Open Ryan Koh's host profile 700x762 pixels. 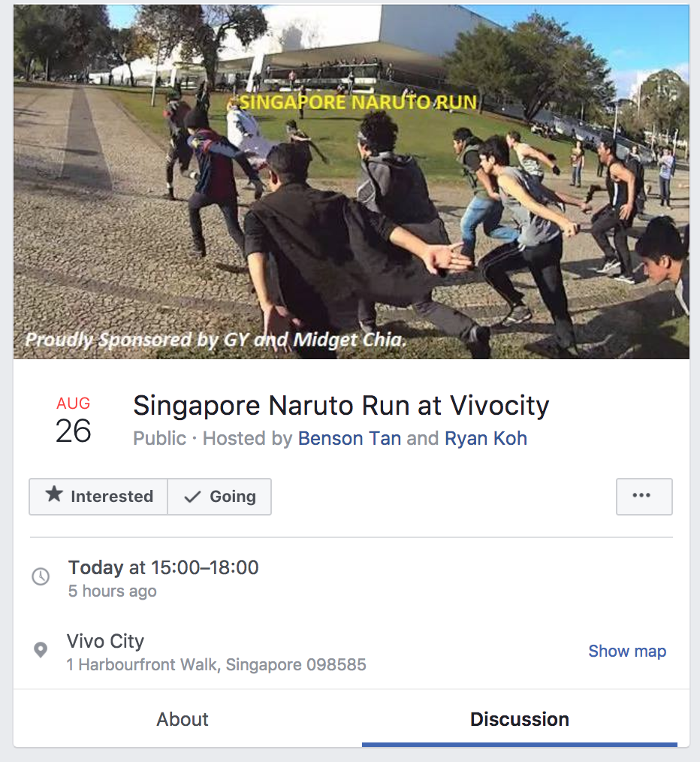(x=486, y=438)
